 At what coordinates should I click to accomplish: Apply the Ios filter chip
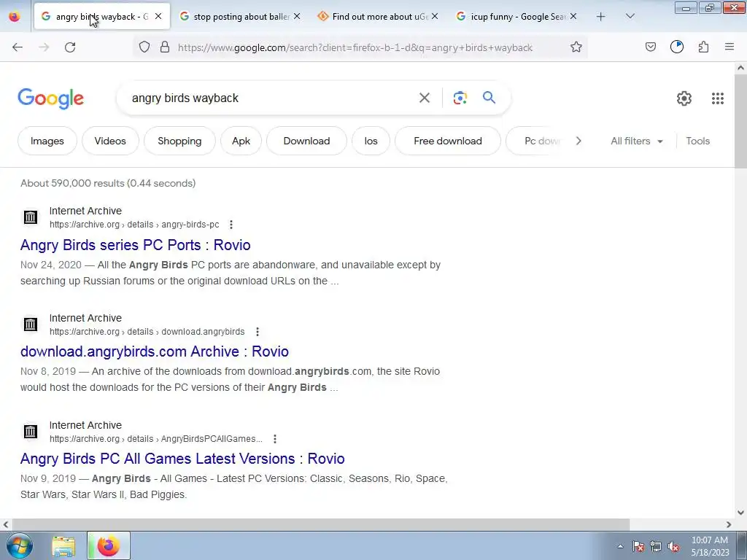coord(371,141)
